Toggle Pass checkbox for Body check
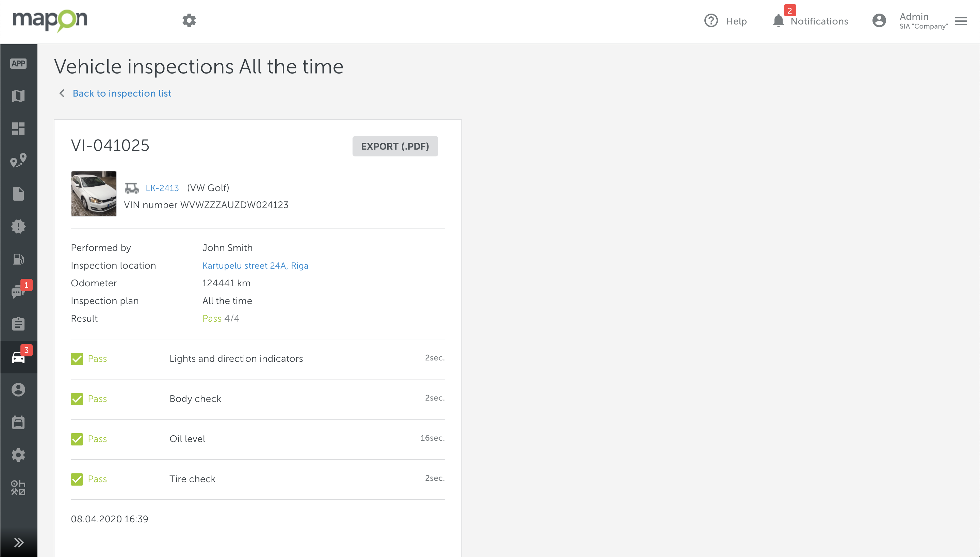 (x=77, y=398)
